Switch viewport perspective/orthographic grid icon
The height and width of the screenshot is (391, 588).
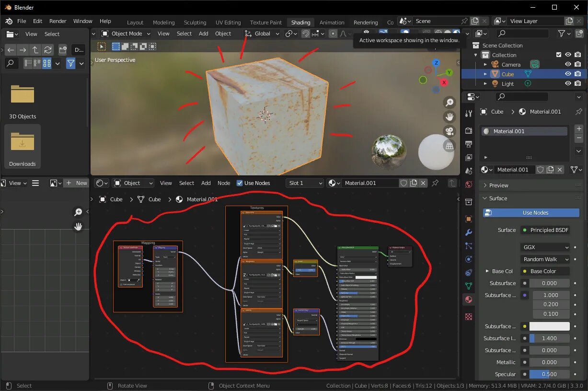(x=450, y=146)
